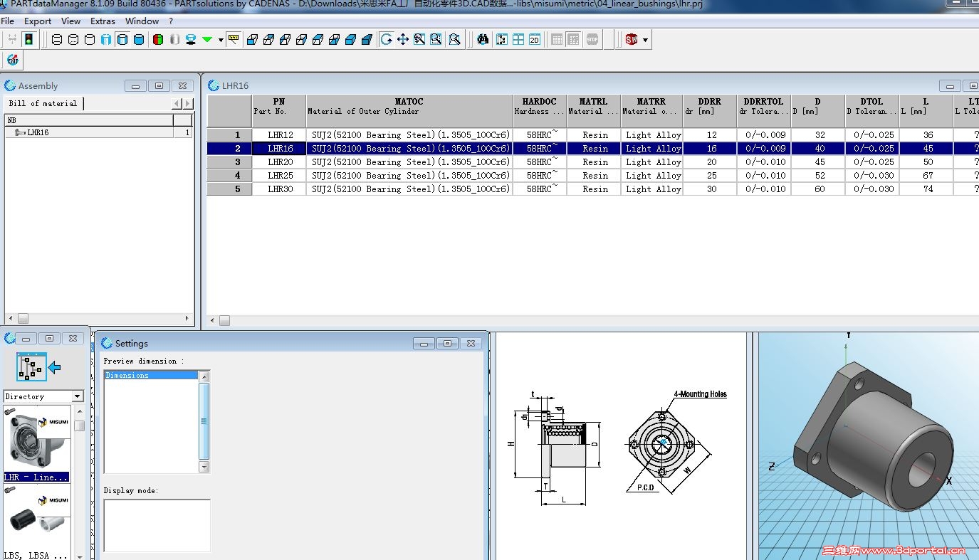Click the red SW SolidWorks export icon
979x560 pixels.
click(632, 40)
